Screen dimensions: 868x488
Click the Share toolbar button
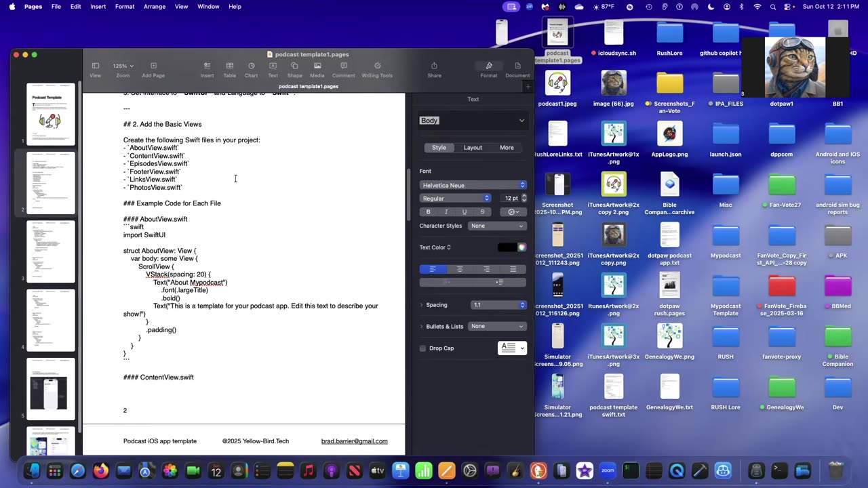pyautogui.click(x=434, y=70)
